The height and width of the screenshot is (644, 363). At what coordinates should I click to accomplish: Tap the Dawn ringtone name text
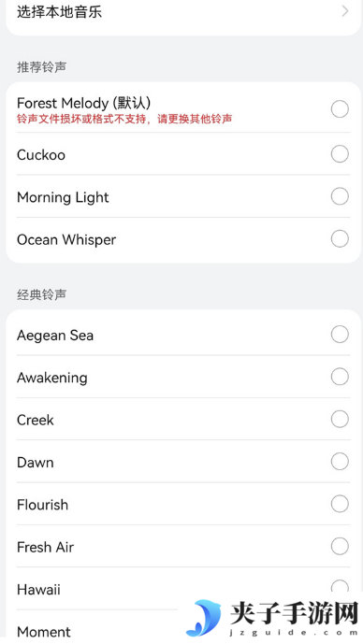36,463
